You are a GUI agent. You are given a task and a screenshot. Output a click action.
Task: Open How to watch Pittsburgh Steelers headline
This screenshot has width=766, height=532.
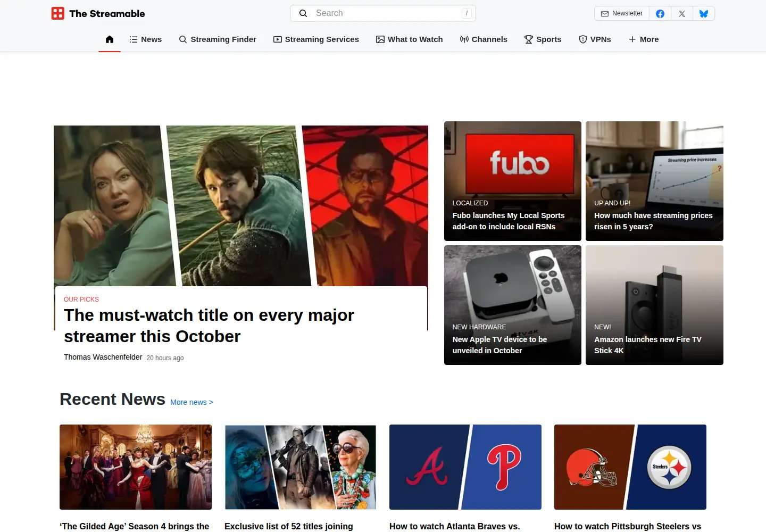click(x=628, y=526)
